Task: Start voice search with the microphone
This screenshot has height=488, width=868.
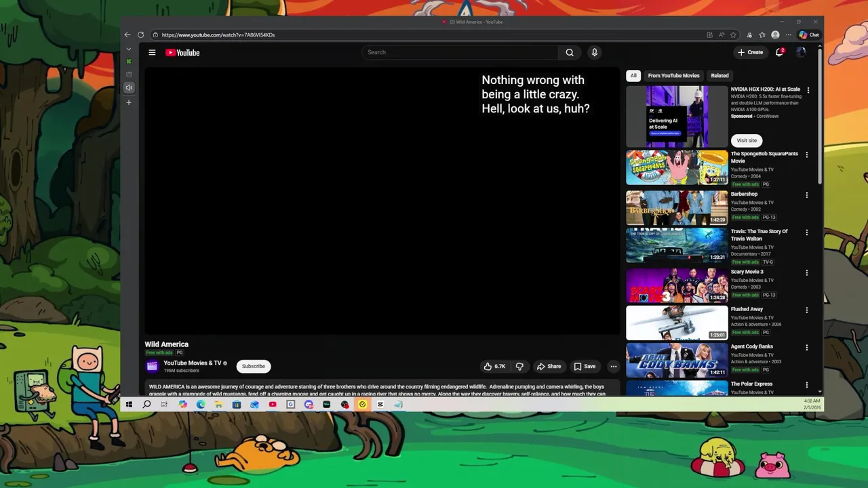Action: pos(594,52)
